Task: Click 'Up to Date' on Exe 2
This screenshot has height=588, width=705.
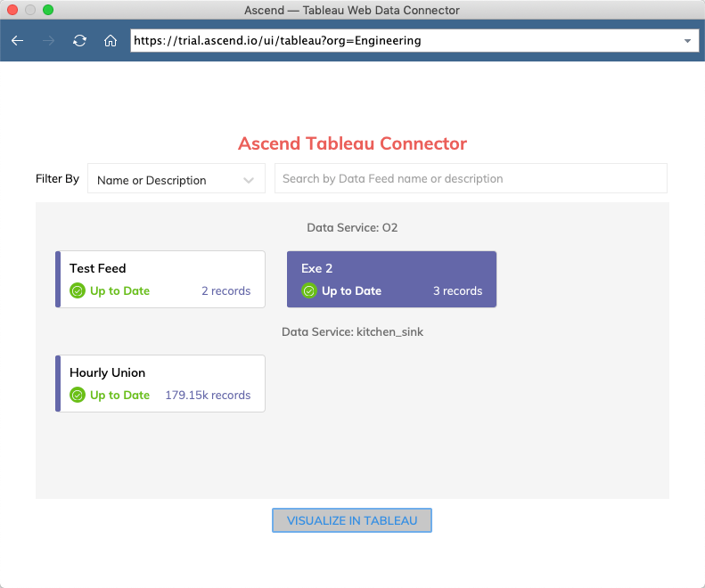Action: point(351,290)
